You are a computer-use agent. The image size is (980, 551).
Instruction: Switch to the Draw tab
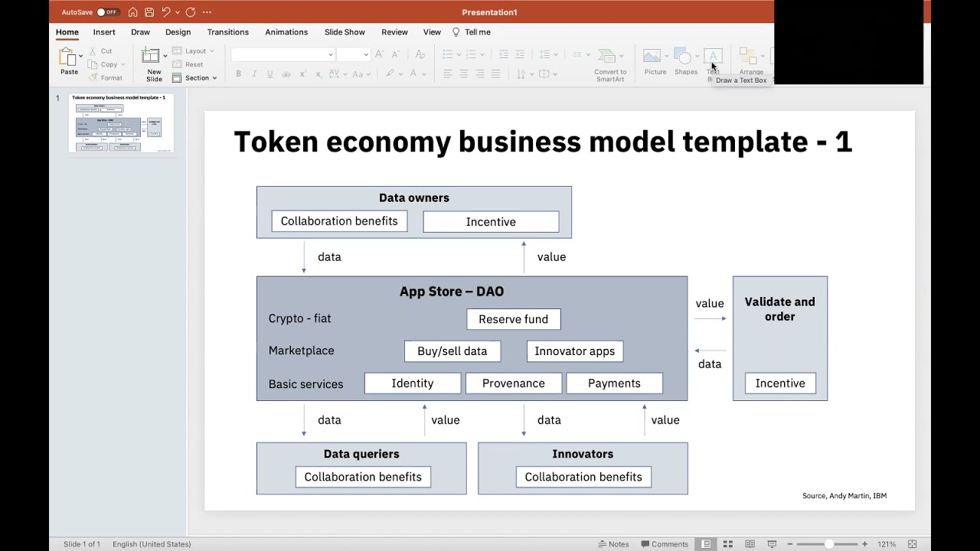140,32
